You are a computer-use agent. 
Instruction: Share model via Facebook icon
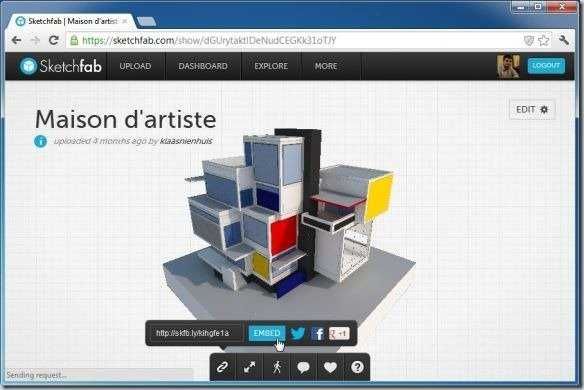tap(318, 333)
